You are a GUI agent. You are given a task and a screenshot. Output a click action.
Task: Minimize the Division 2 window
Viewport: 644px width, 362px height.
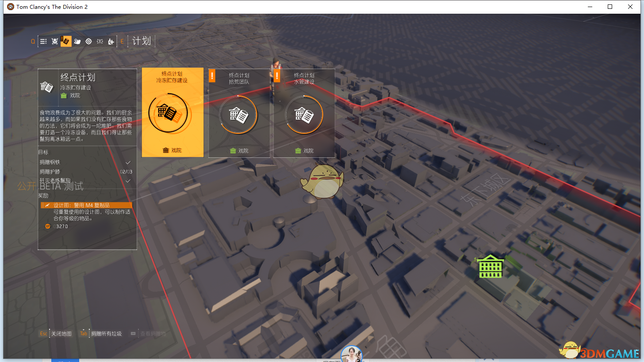(590, 7)
